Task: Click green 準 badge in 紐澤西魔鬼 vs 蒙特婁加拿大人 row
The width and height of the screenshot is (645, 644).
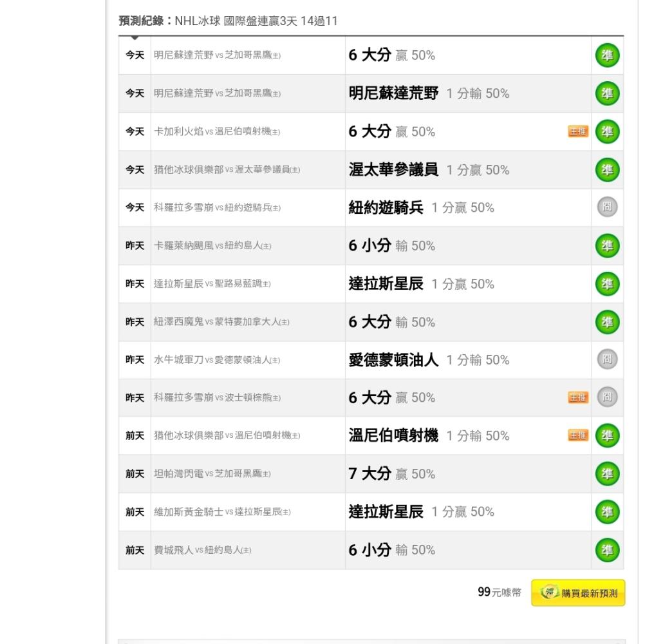Action: (x=607, y=322)
